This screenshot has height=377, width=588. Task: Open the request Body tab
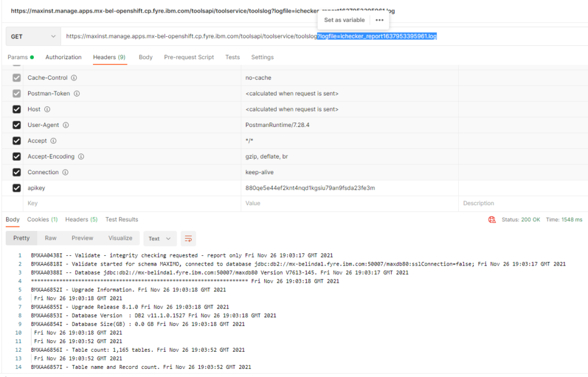coord(145,57)
